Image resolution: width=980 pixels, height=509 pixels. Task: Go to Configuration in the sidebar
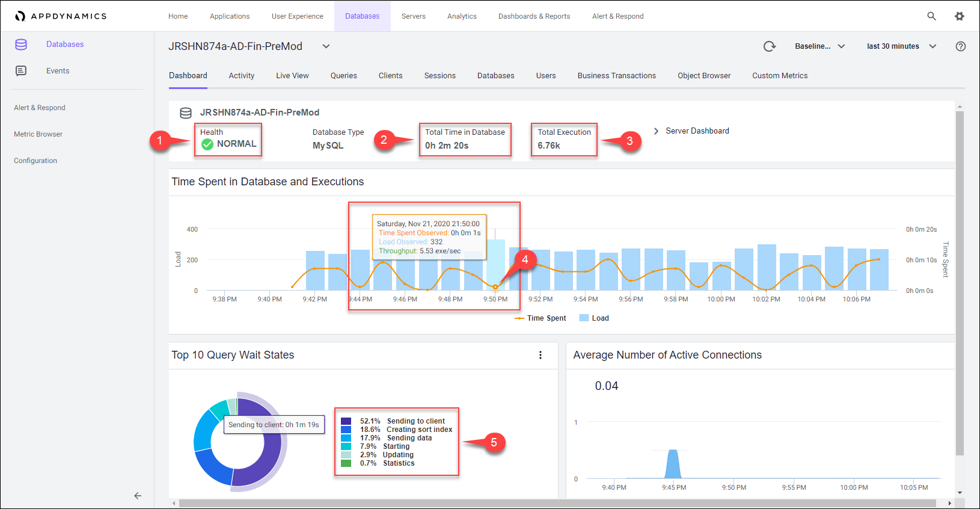click(x=35, y=161)
